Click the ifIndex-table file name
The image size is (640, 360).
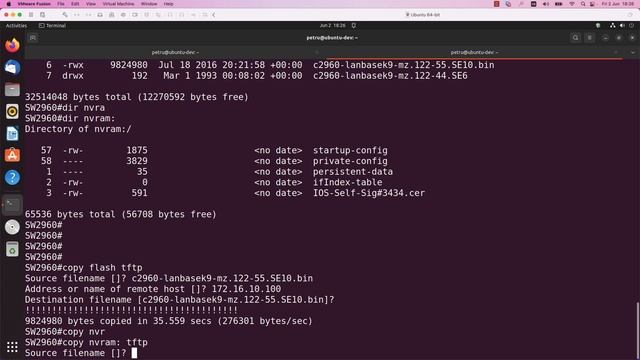347,182
